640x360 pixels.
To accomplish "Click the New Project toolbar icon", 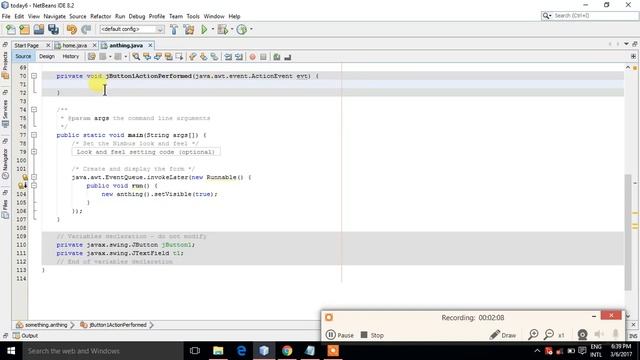I will (24, 29).
